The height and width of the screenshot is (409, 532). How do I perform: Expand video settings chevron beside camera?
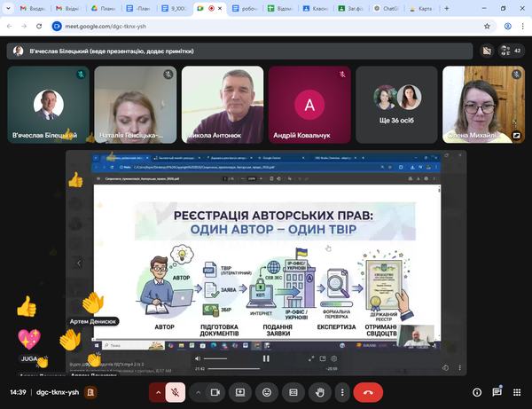pyautogui.click(x=198, y=392)
